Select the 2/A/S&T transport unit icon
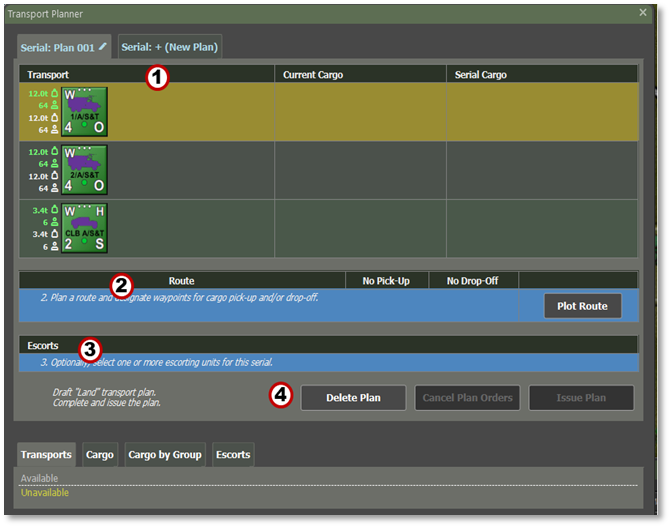 84,170
